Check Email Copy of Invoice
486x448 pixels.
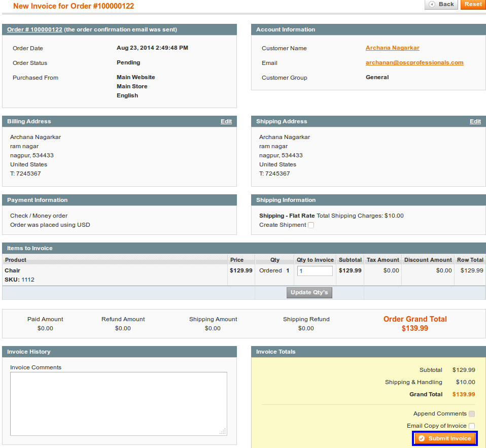coord(472,426)
